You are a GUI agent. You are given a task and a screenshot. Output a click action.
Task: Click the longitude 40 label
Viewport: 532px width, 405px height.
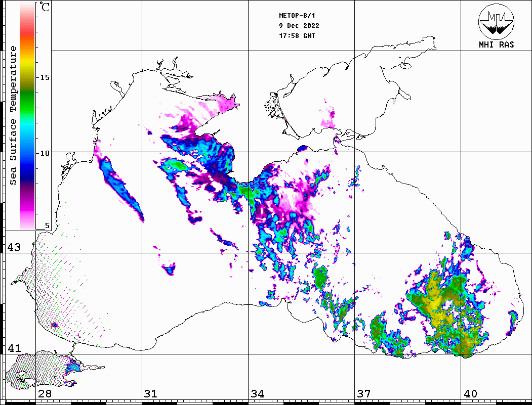[x=470, y=394]
